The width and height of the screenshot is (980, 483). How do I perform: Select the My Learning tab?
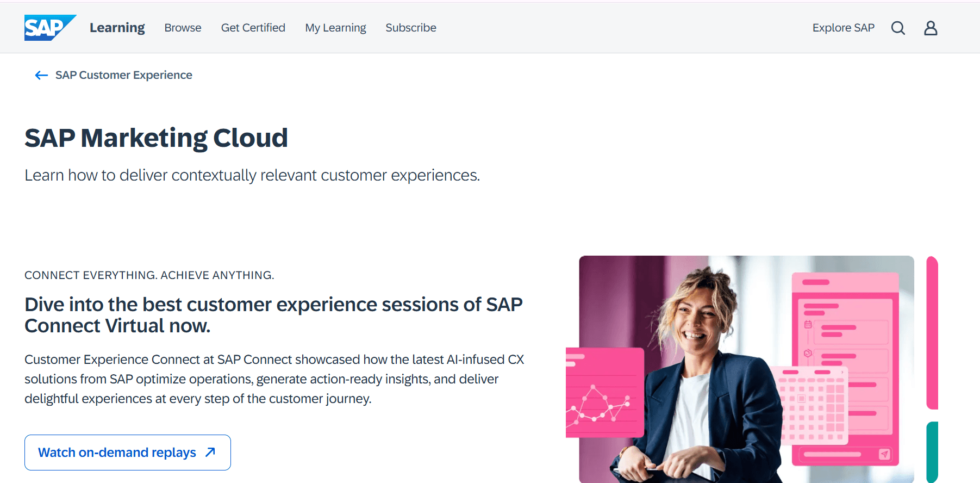pos(335,27)
